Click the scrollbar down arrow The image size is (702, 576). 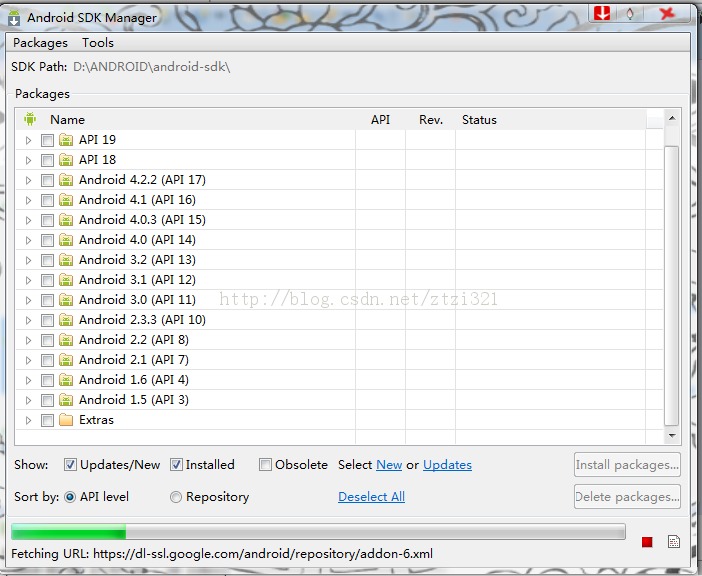coord(672,435)
